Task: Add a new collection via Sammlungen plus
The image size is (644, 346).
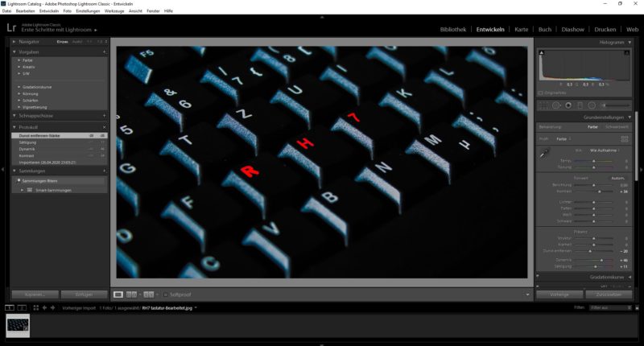Action: click(x=105, y=171)
